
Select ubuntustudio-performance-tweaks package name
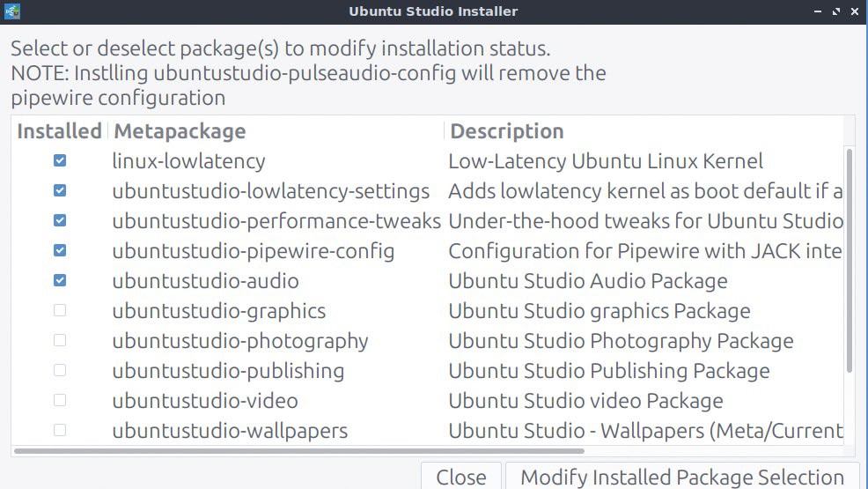click(276, 221)
